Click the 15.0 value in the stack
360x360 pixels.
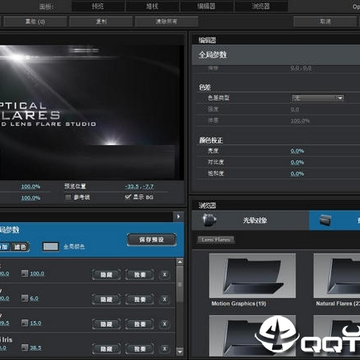(x=35, y=323)
